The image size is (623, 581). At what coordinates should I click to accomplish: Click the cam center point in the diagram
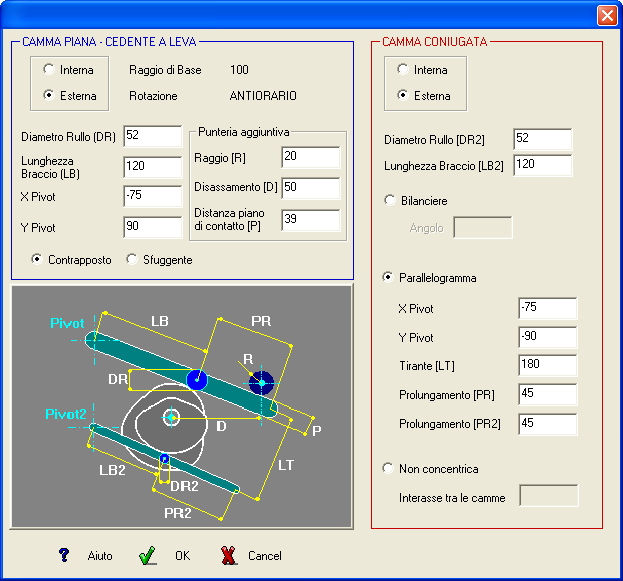[171, 418]
